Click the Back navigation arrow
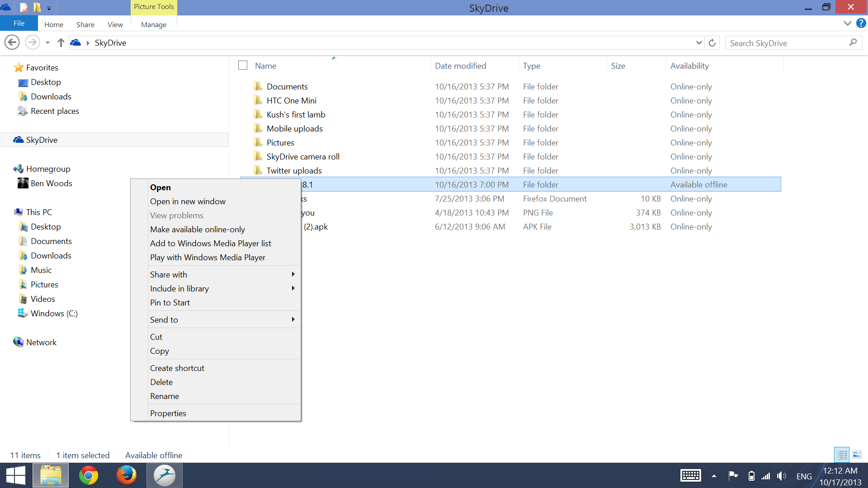This screenshot has height=488, width=868. 12,42
